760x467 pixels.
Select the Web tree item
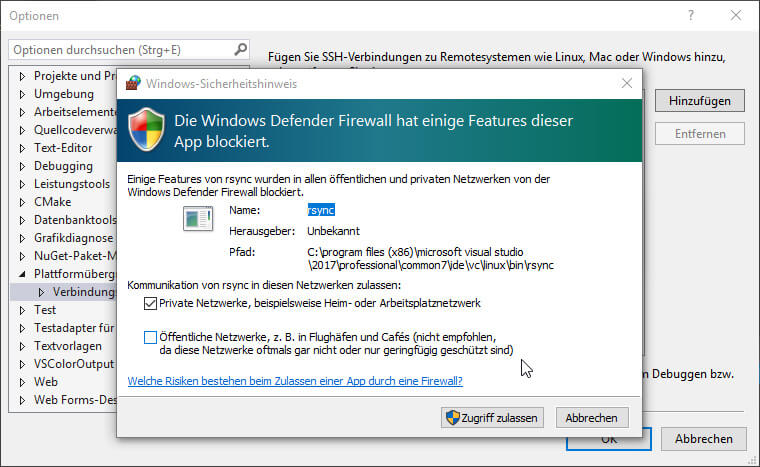click(x=46, y=382)
